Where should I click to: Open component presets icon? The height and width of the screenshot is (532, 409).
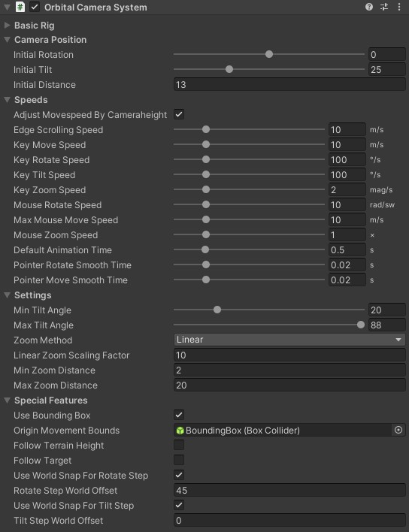point(384,7)
